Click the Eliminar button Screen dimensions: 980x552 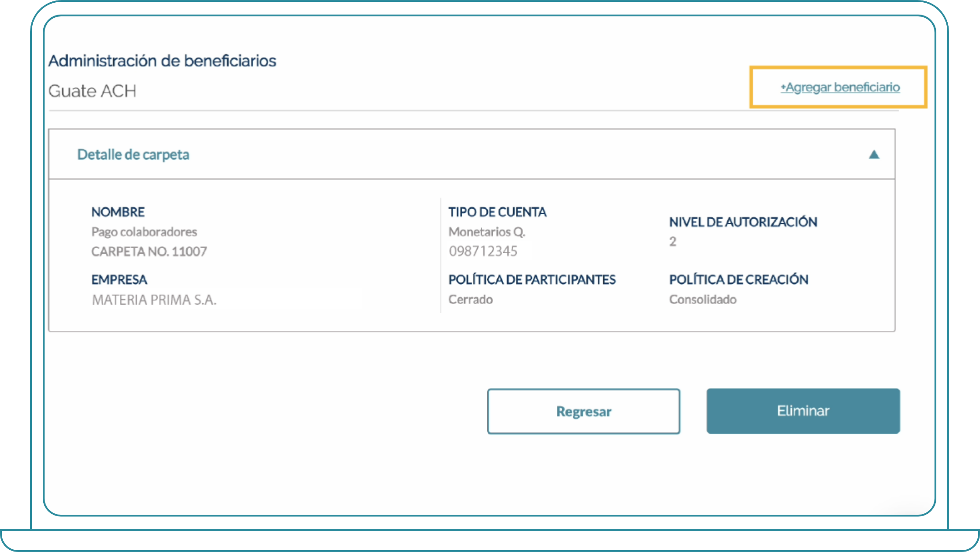point(803,411)
